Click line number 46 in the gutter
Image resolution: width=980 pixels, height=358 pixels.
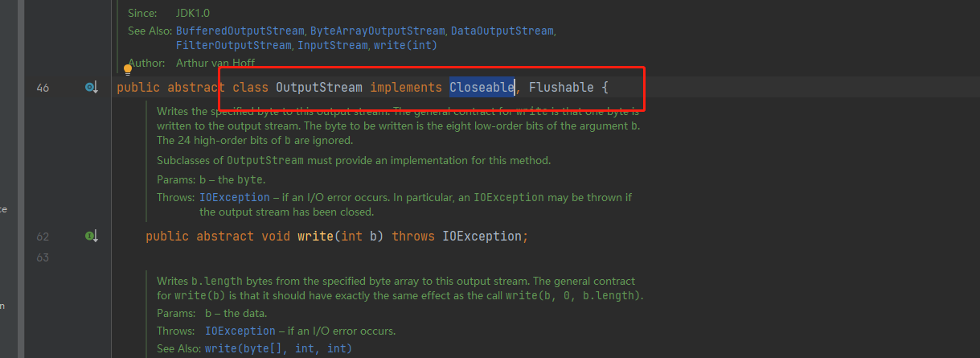pos(43,87)
